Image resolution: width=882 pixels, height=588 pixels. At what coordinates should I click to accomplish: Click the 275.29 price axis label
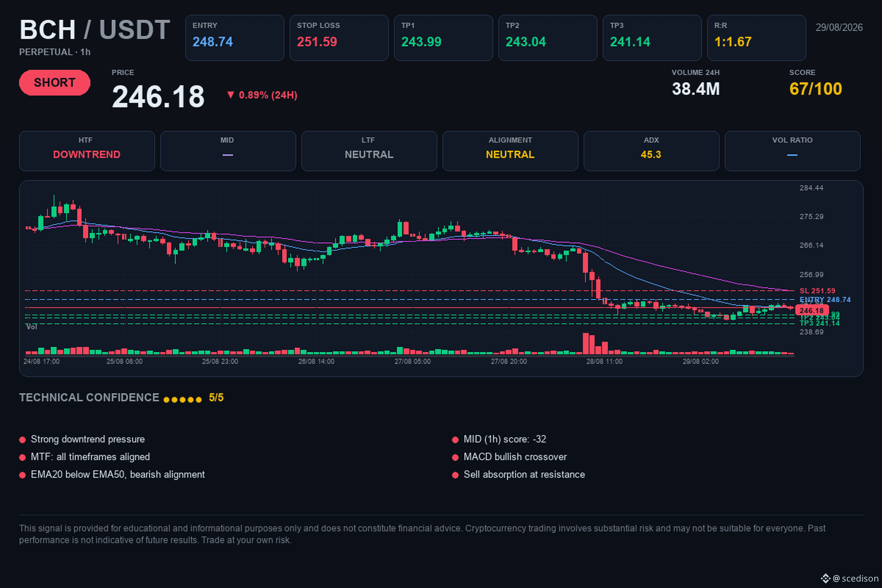tap(811, 217)
